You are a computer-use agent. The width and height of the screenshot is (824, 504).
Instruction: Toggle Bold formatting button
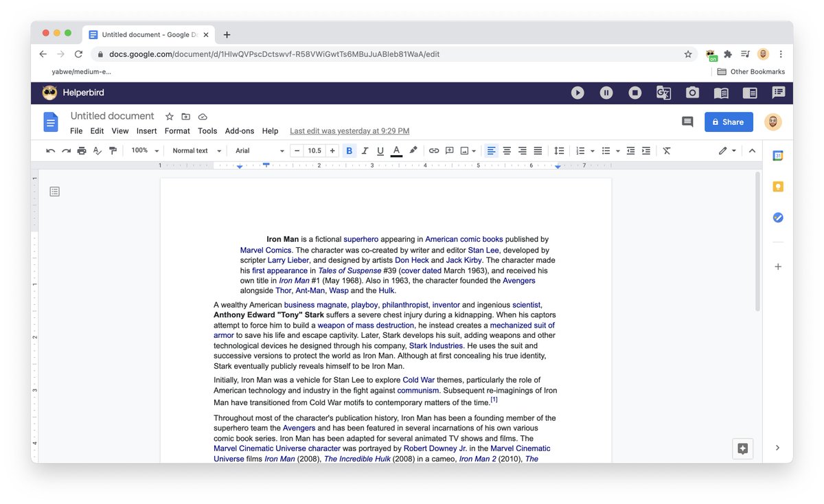(349, 151)
